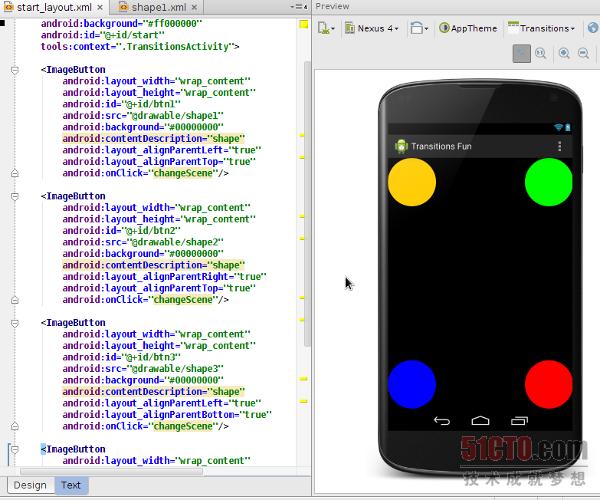Switch to the shape1.xml tab

160,7
